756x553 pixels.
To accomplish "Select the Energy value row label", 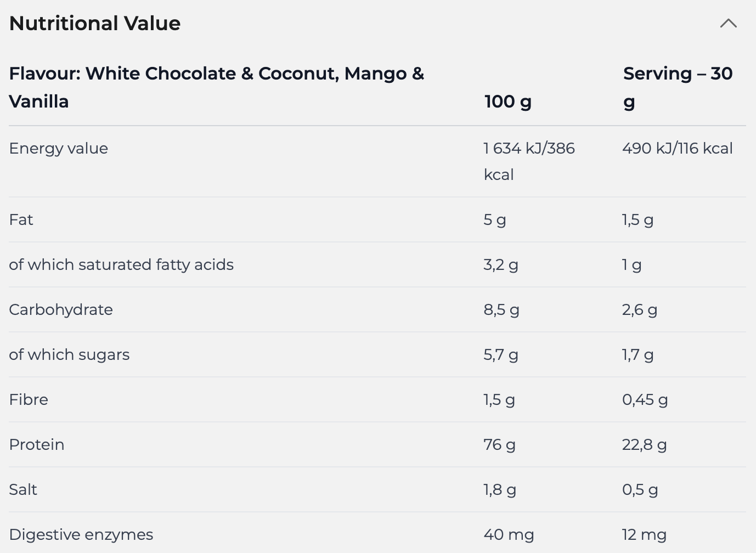I will tap(59, 148).
